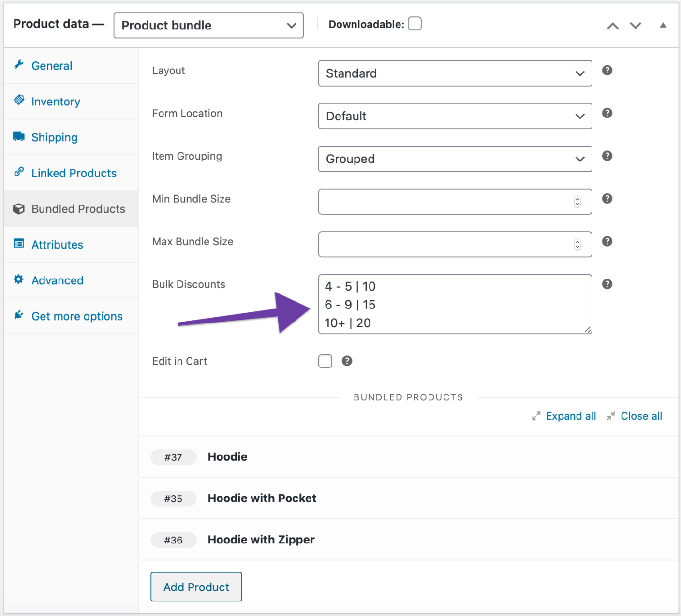The image size is (681, 616).
Task: Go to the Shipping tab
Action: (x=72, y=137)
